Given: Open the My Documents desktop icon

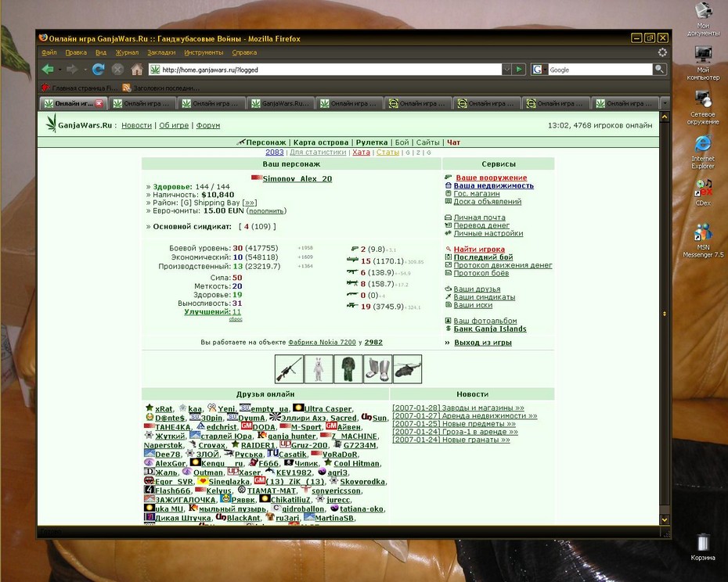Looking at the screenshot, I should pos(703,19).
